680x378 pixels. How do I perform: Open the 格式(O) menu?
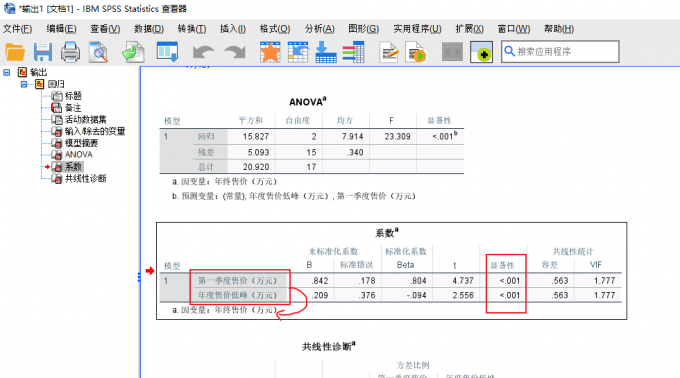click(275, 29)
